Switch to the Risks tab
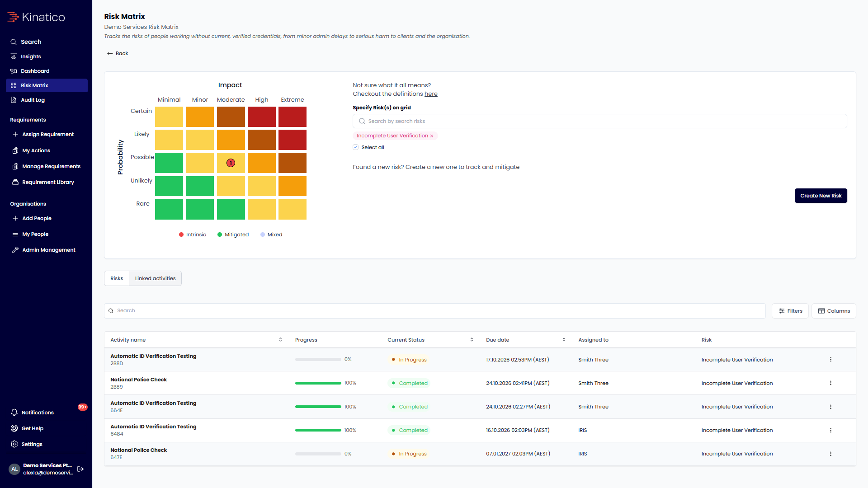The width and height of the screenshot is (868, 488). pos(117,278)
